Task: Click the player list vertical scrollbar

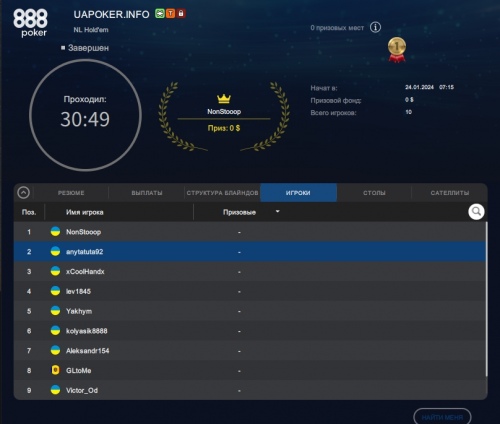Action: (x=486, y=299)
